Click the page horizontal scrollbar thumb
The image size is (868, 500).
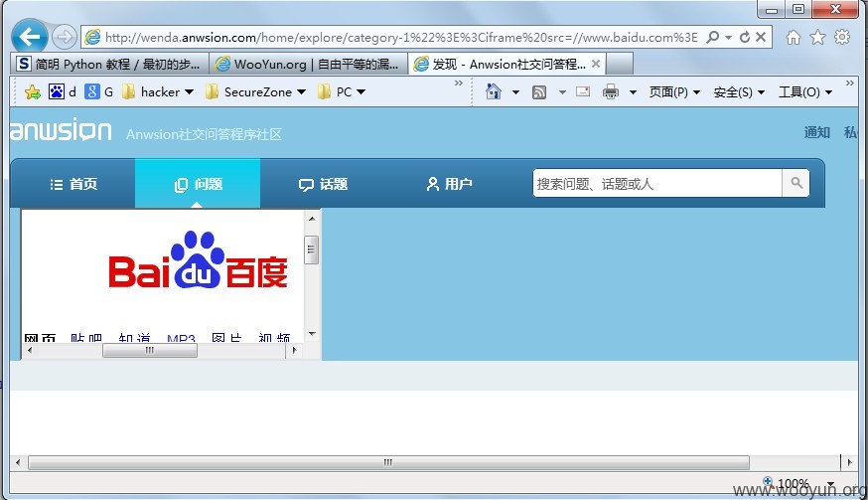point(388,462)
